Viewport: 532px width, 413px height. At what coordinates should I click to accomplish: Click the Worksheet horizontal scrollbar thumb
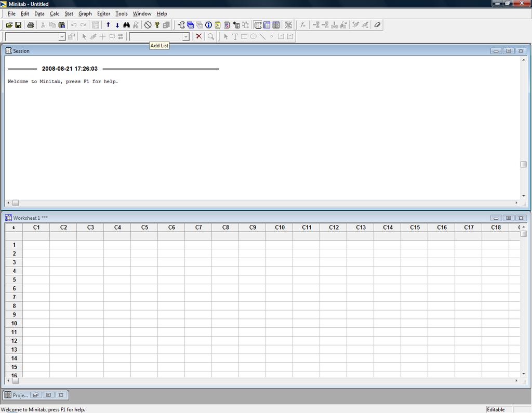pos(16,381)
